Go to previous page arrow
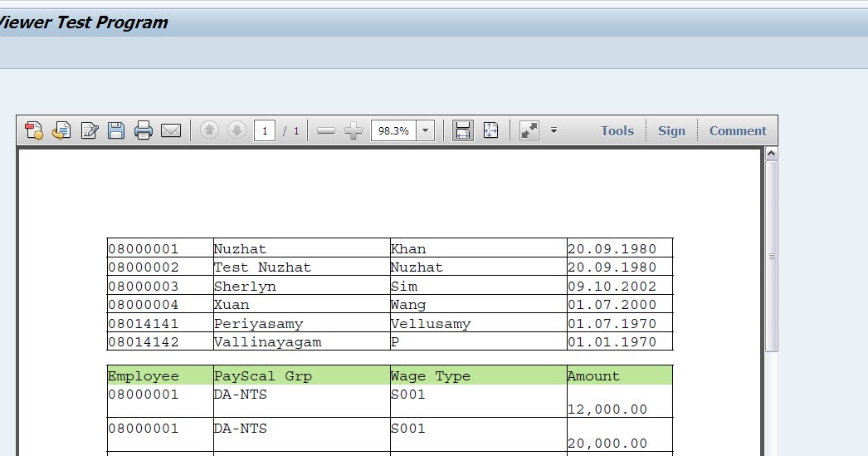 pos(209,130)
